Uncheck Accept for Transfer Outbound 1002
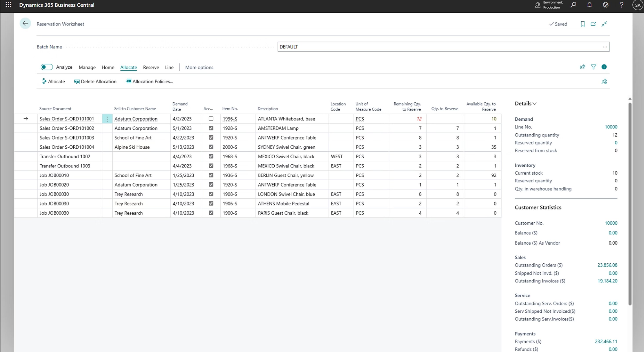 click(211, 156)
